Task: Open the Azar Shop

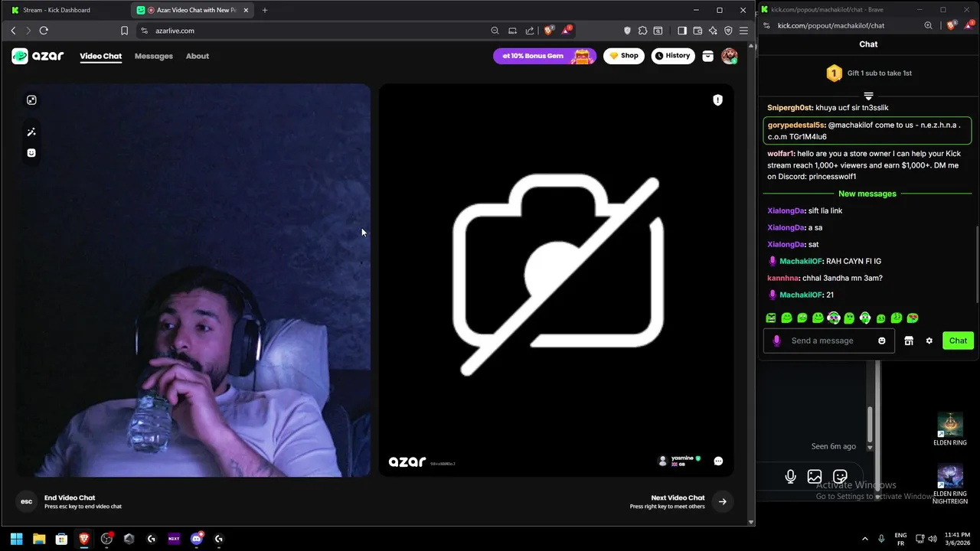Action: coord(624,56)
